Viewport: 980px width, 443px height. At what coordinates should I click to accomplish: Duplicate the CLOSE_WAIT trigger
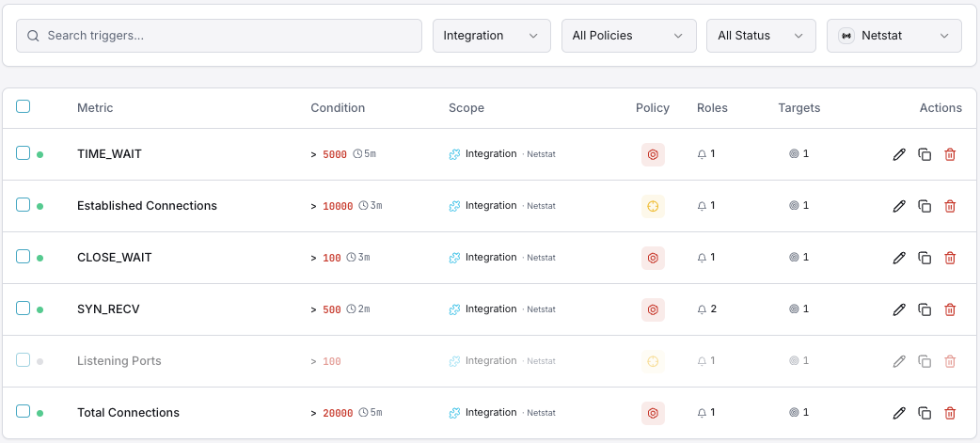coord(925,258)
